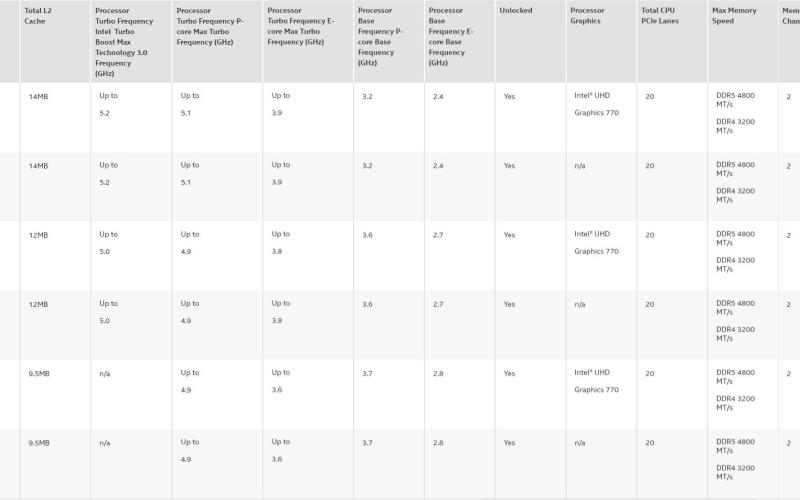The image size is (800, 500).
Task: Select the P-core Base Frequency column header
Action: pyautogui.click(x=381, y=37)
